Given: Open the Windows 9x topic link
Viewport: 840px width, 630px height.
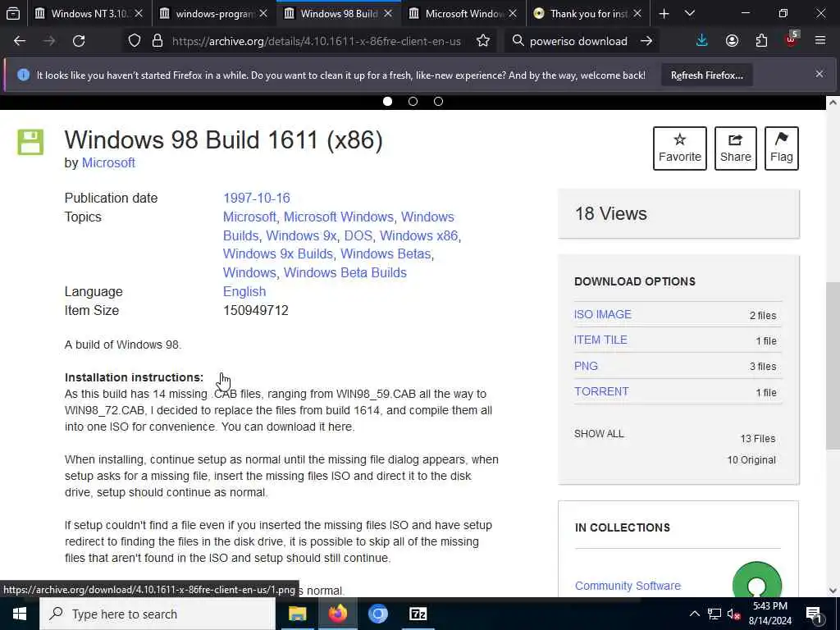Looking at the screenshot, I should (302, 235).
